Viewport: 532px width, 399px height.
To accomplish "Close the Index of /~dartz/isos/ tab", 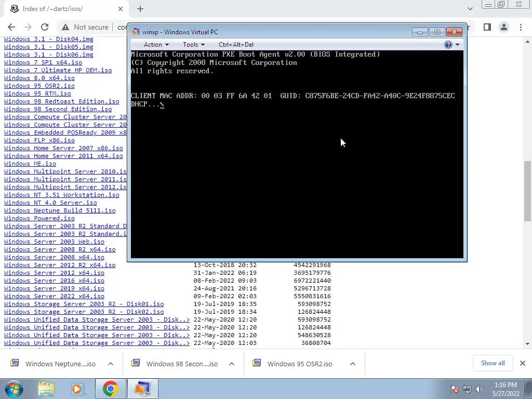I will point(121,9).
